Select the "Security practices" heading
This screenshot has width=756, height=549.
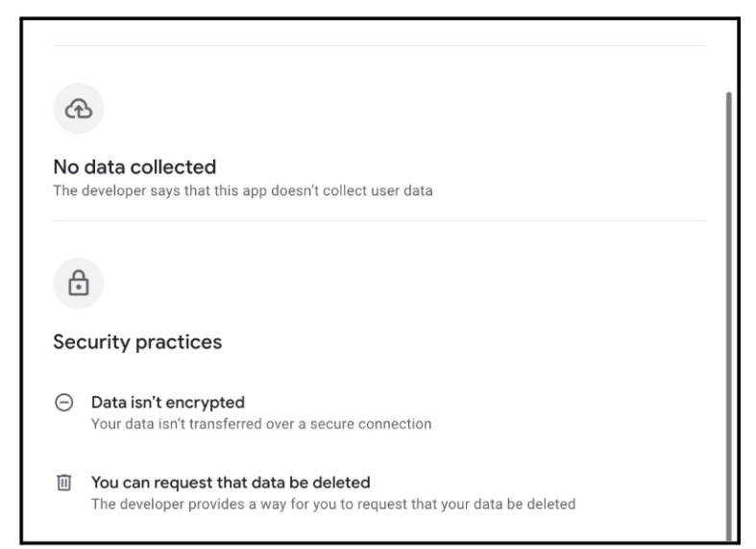pos(137,341)
